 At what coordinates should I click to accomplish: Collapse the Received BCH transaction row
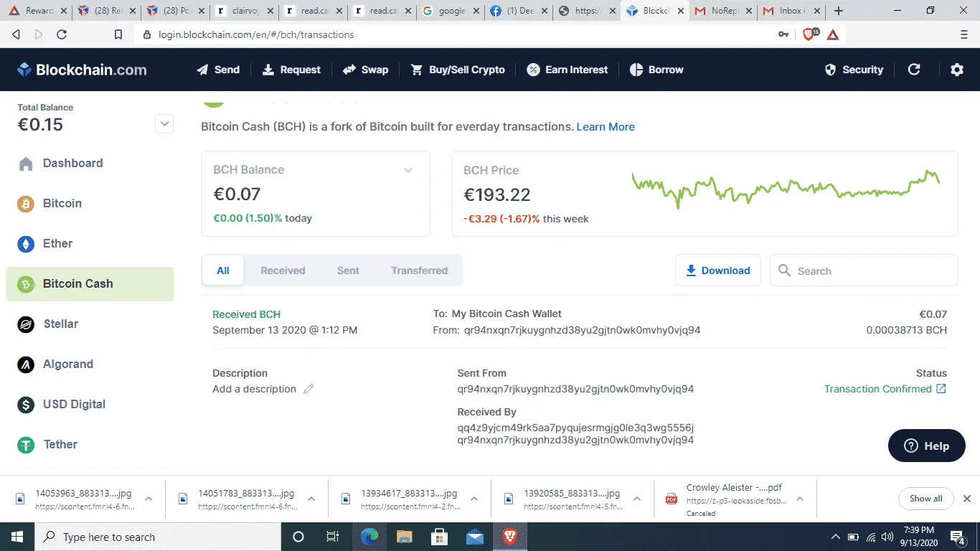point(580,322)
